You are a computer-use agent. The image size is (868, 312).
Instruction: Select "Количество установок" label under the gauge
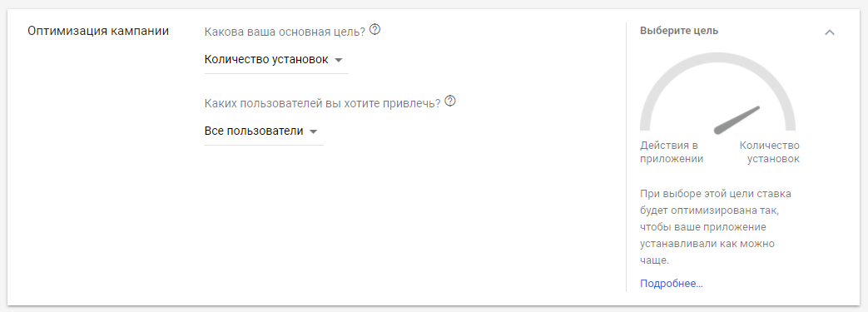[770, 152]
